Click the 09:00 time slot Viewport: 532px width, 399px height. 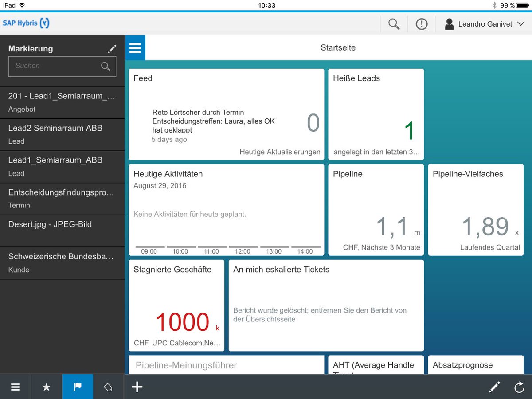pyautogui.click(x=149, y=250)
